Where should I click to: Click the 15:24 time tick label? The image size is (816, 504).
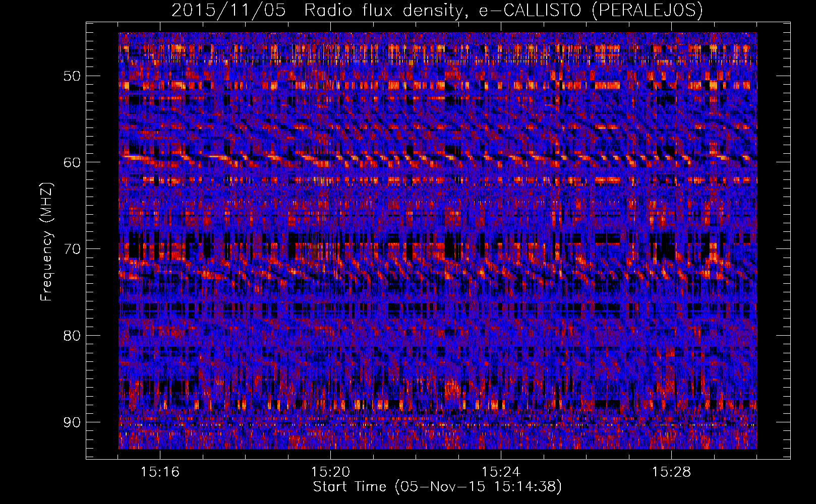click(501, 472)
